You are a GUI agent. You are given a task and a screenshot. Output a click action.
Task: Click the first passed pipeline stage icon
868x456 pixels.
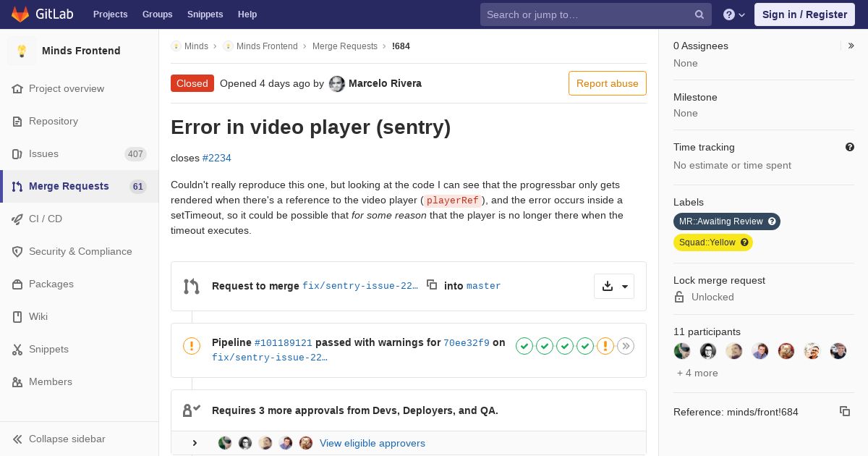pyautogui.click(x=524, y=346)
